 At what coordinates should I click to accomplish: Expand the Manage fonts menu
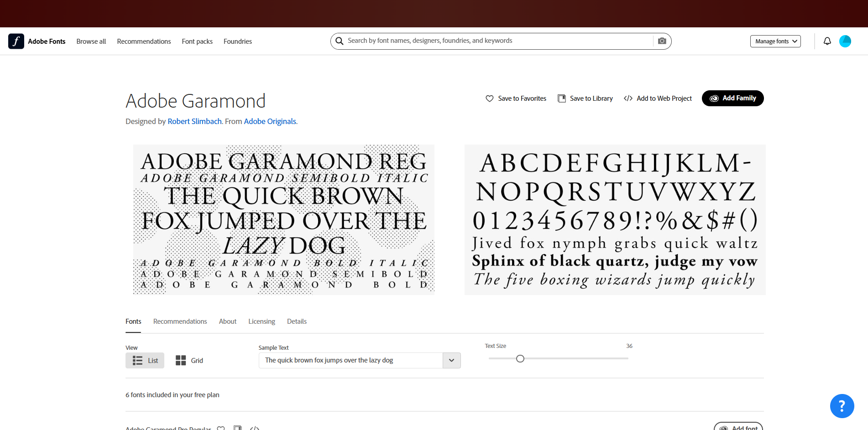(775, 41)
